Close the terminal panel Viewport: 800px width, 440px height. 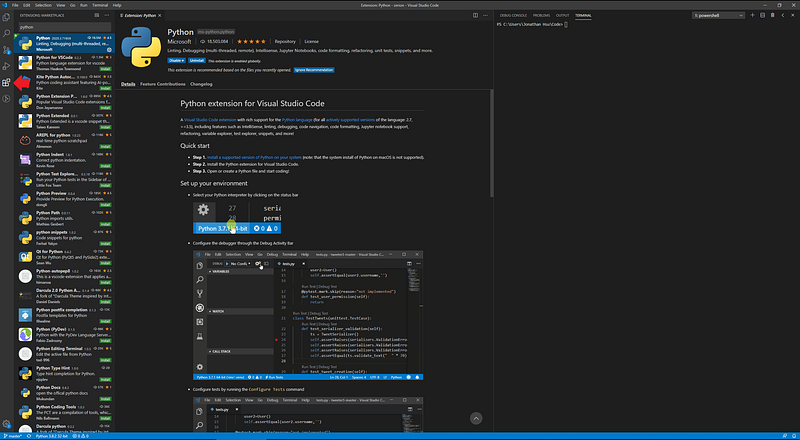(793, 15)
